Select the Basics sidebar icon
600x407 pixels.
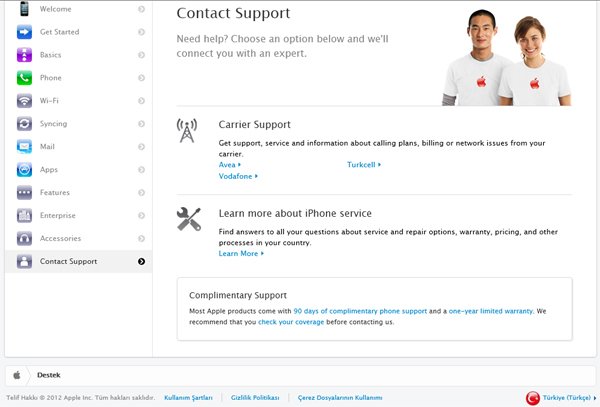[24, 55]
